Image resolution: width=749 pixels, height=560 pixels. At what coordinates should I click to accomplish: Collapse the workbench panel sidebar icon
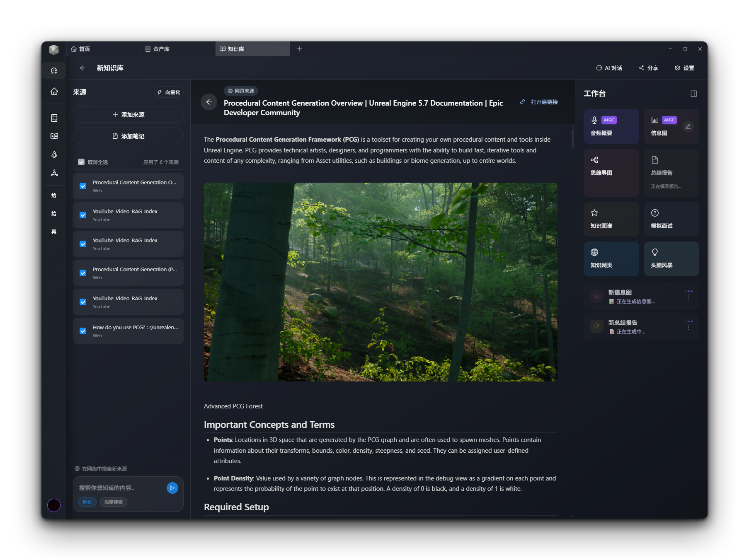[693, 94]
